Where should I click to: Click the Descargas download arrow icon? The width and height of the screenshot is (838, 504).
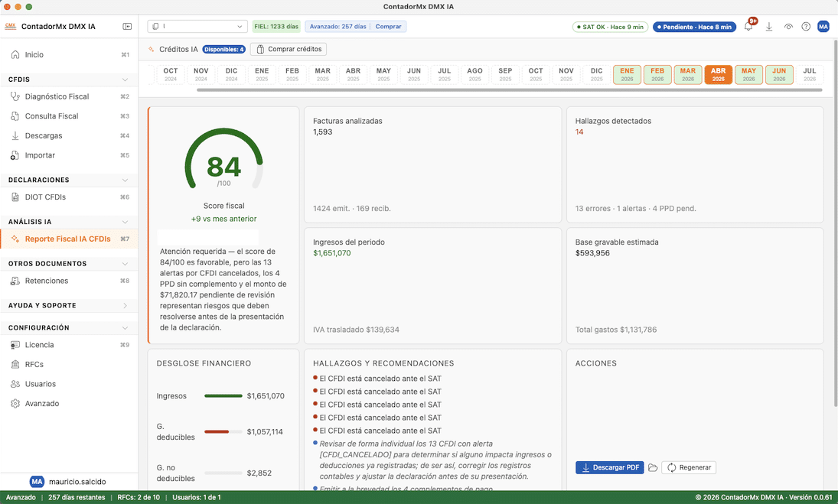[15, 135]
